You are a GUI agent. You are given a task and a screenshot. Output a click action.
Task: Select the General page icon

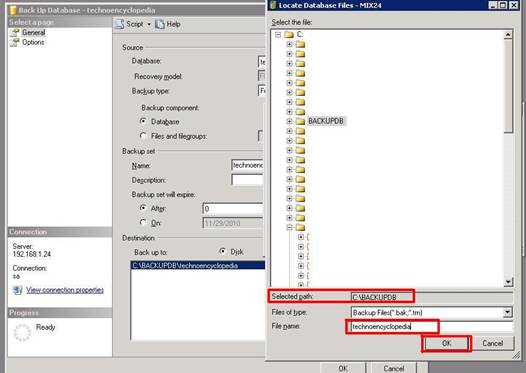point(14,33)
